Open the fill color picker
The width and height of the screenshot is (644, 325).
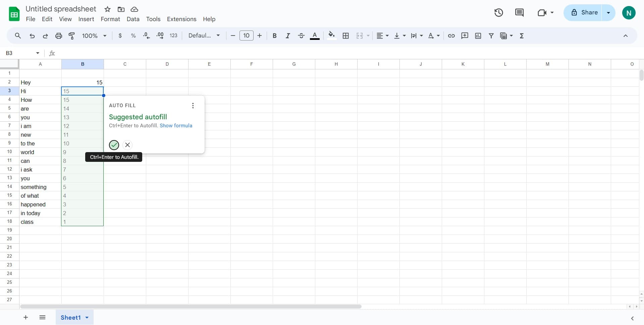(331, 36)
